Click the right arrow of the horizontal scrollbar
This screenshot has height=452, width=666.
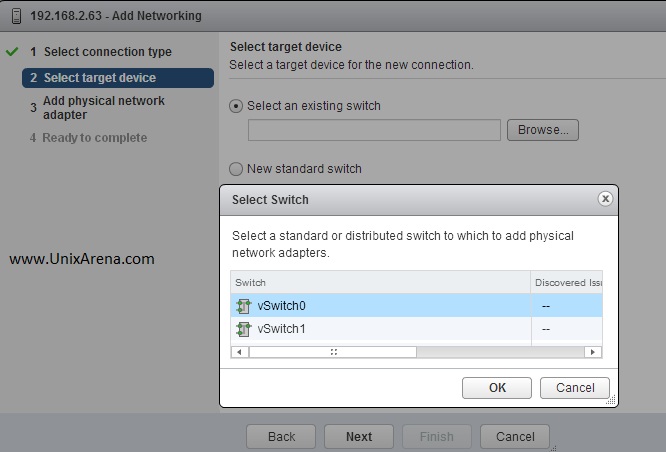click(593, 352)
